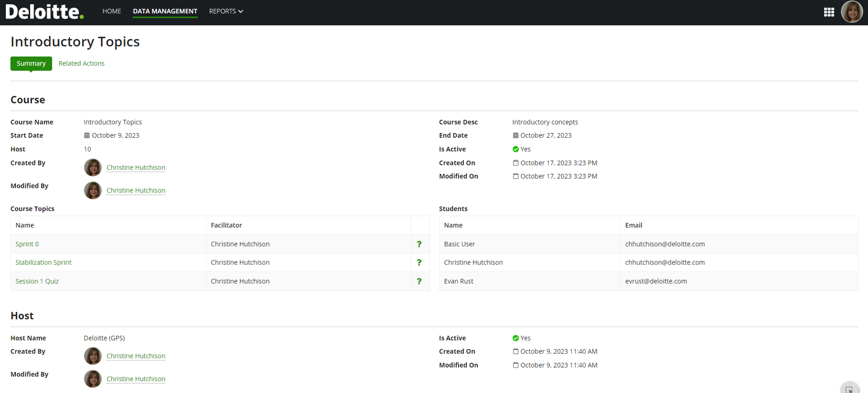The image size is (868, 393).
Task: Click calendar icon beside host Created On
Action: pos(515,351)
